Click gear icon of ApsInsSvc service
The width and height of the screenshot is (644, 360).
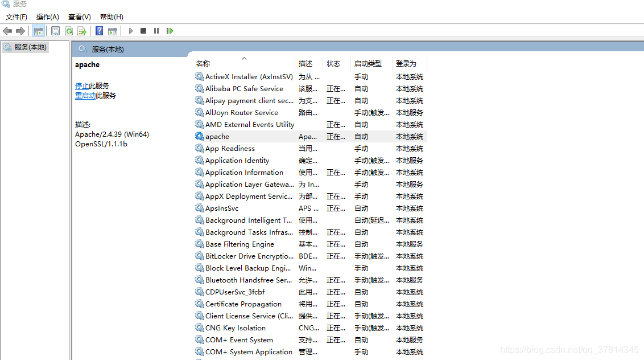coord(200,208)
